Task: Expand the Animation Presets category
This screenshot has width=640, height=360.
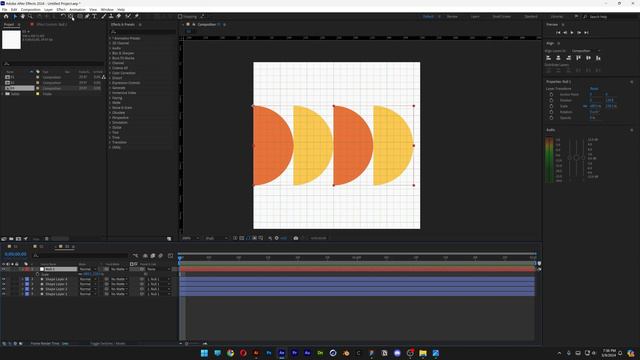Action: click(110, 38)
